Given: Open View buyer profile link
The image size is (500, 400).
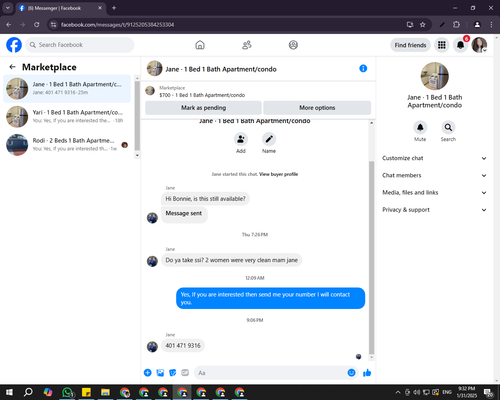Looking at the screenshot, I should [278, 174].
